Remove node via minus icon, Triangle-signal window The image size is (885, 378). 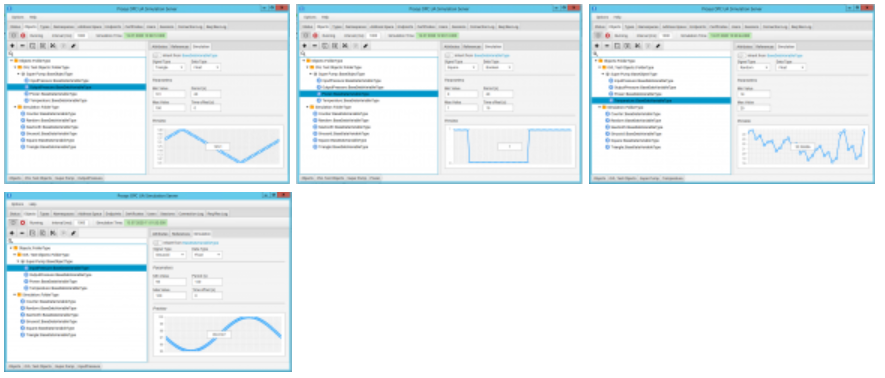[23, 45]
